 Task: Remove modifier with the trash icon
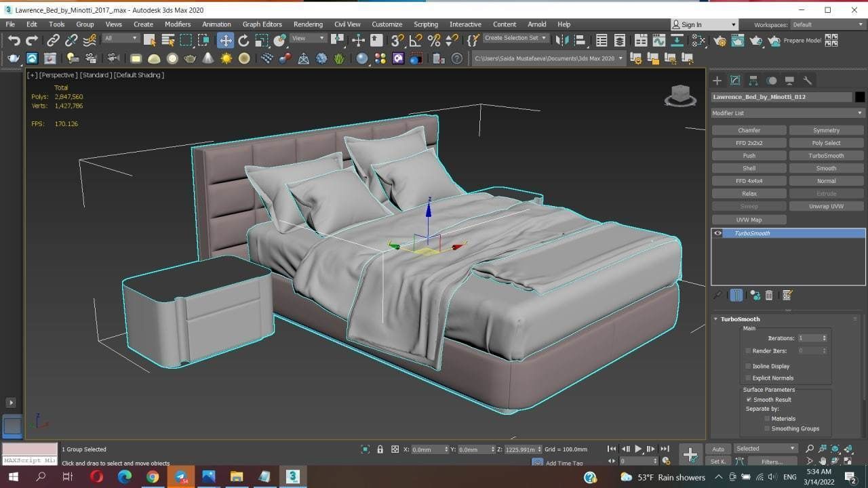pyautogui.click(x=769, y=296)
